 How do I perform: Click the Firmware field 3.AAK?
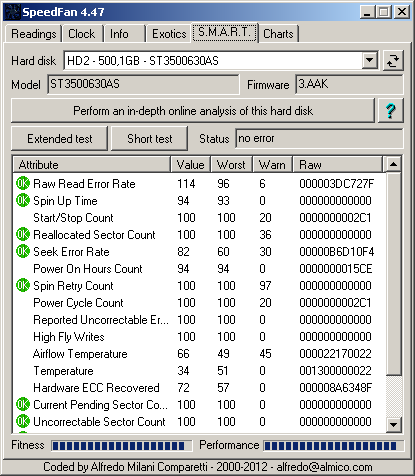(x=349, y=84)
